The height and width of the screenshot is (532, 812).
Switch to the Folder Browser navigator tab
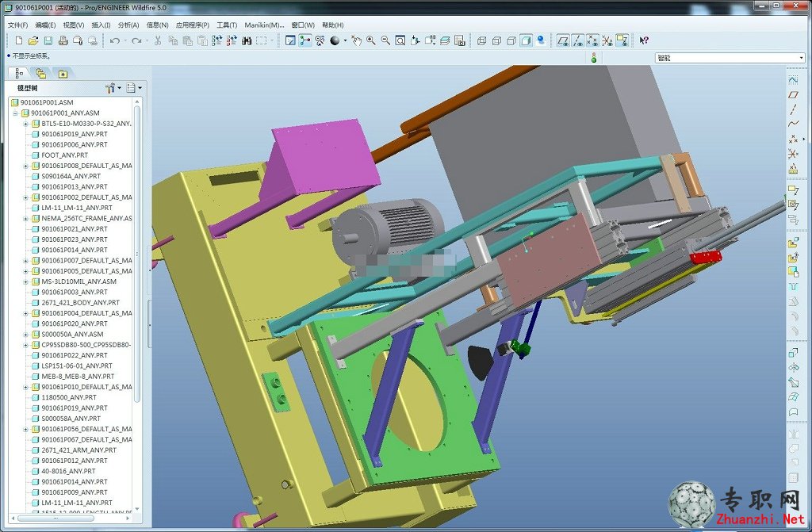41,73
